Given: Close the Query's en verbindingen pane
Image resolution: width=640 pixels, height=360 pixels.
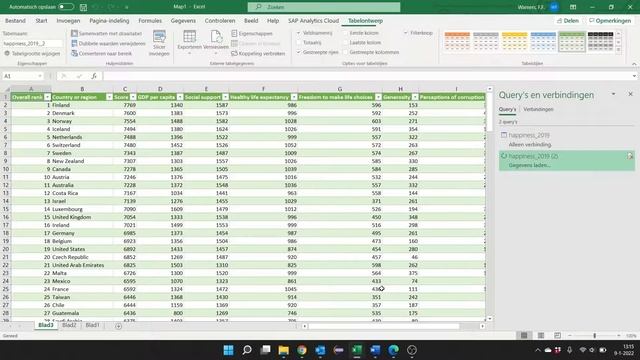Looking at the screenshot, I should (630, 94).
